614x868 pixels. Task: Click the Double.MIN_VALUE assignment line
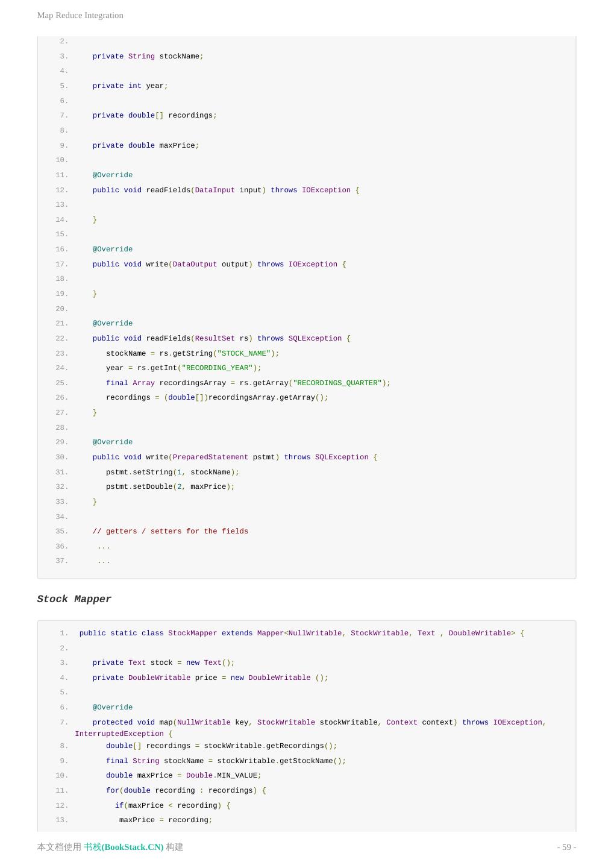(x=183, y=775)
